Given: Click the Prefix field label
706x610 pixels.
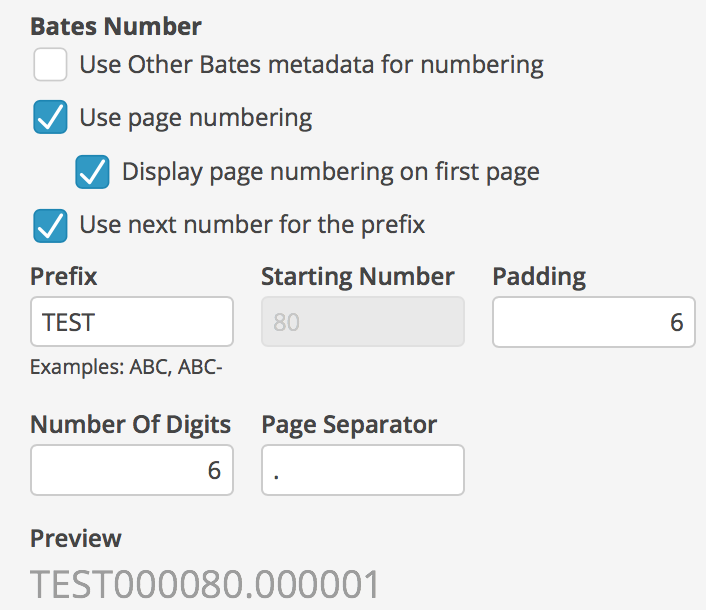Looking at the screenshot, I should point(63,276).
